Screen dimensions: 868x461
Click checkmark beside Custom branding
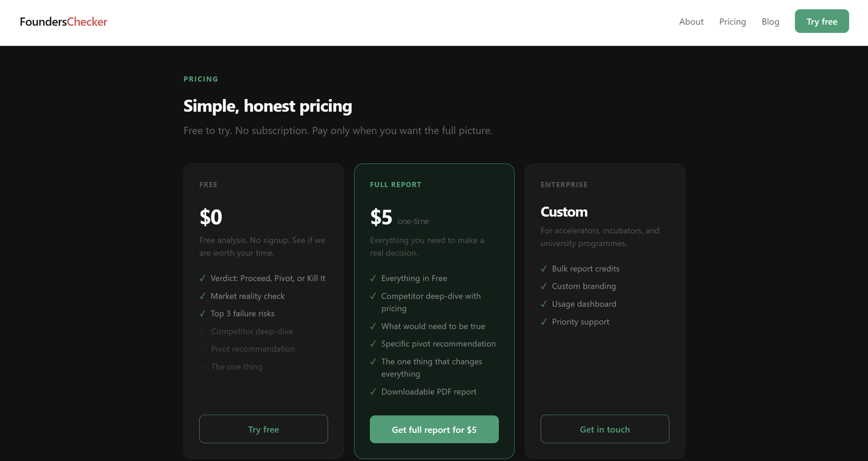click(544, 287)
